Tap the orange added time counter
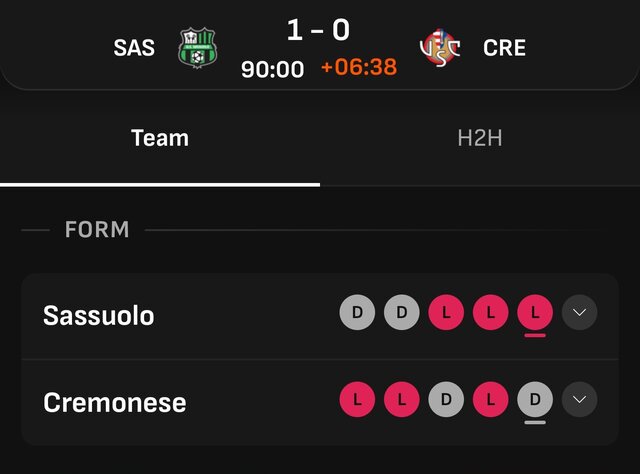Viewport: 640px width, 474px height. (x=359, y=67)
